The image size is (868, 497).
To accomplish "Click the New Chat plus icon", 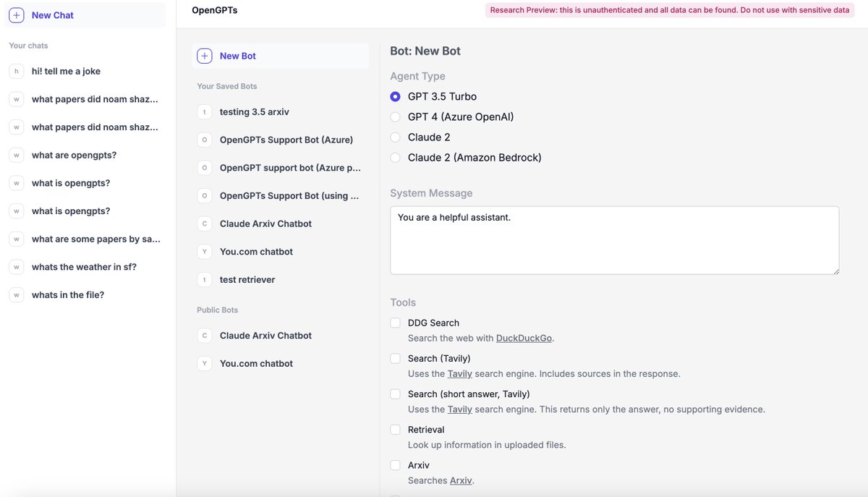I will (x=16, y=14).
